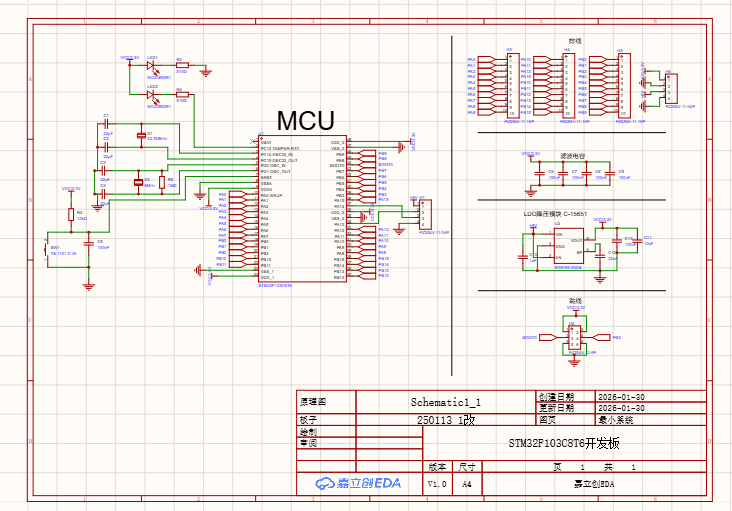Select the C11 10uF capacitor

tap(636, 241)
